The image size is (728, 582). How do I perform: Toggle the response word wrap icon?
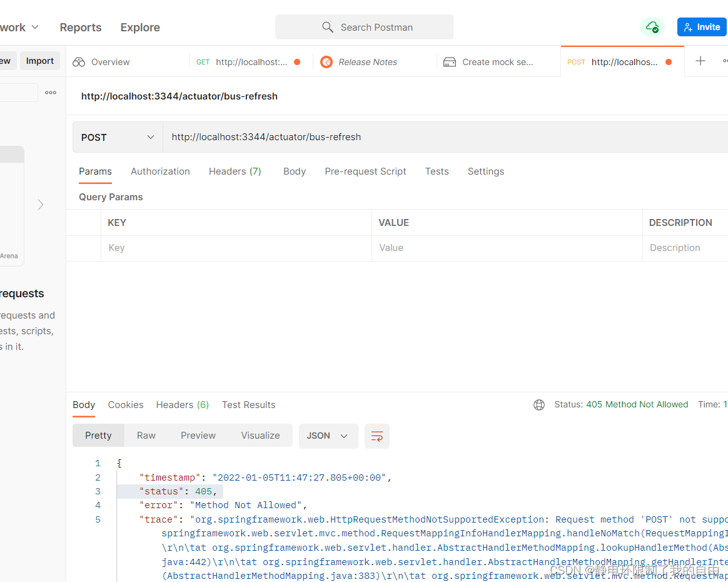click(377, 436)
